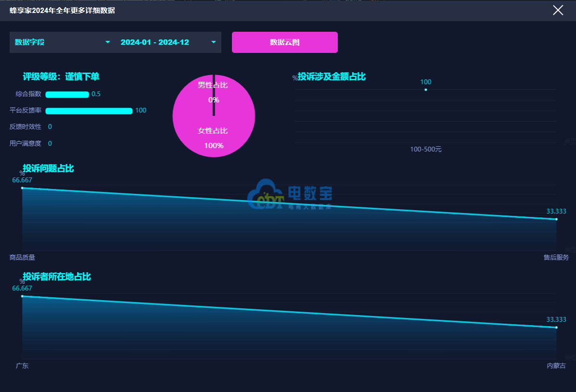Click the 平台反馈率 value 100
Viewport: 576px width, 392px height.
click(x=141, y=111)
